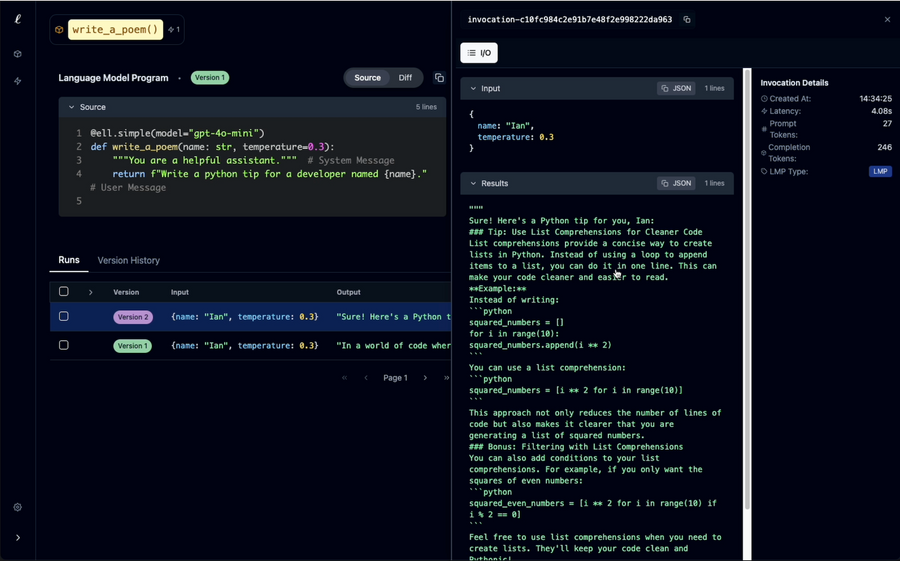Image resolution: width=900 pixels, height=561 pixels.
Task: Click the Completion Tokens icon
Action: coord(764,153)
